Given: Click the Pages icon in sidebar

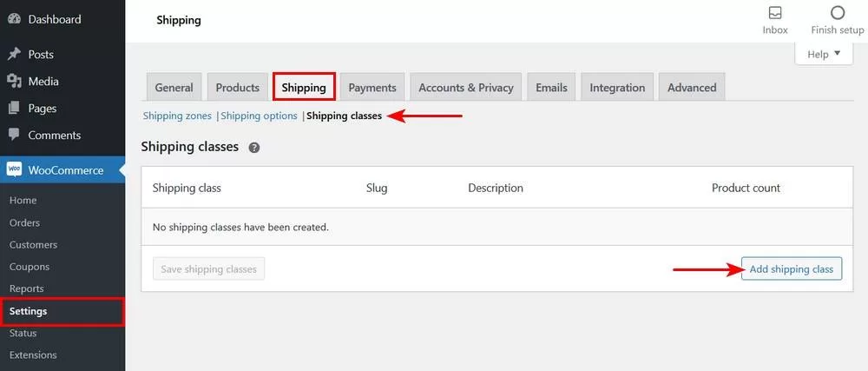Looking at the screenshot, I should pos(14,109).
